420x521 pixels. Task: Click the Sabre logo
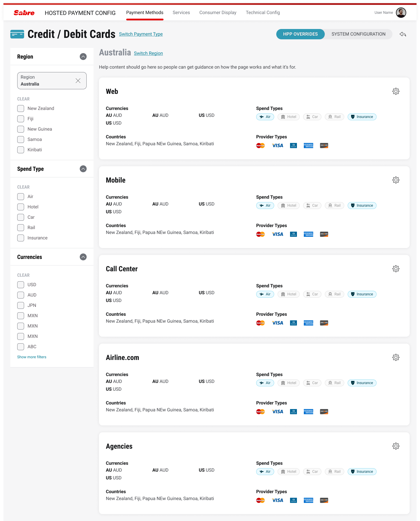(x=24, y=13)
